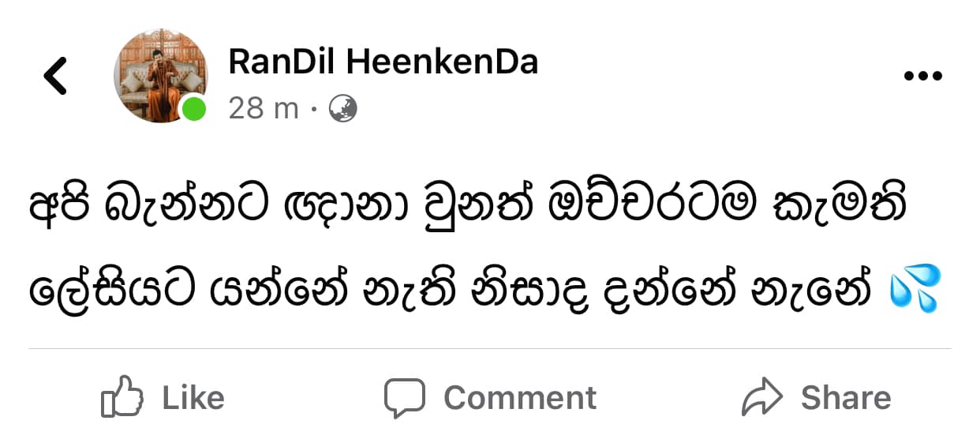Click the Comment text label
The image size is (980, 443).
520,397
